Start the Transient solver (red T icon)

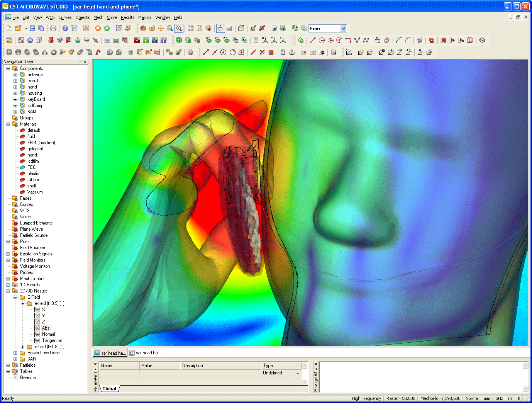[x=137, y=40]
